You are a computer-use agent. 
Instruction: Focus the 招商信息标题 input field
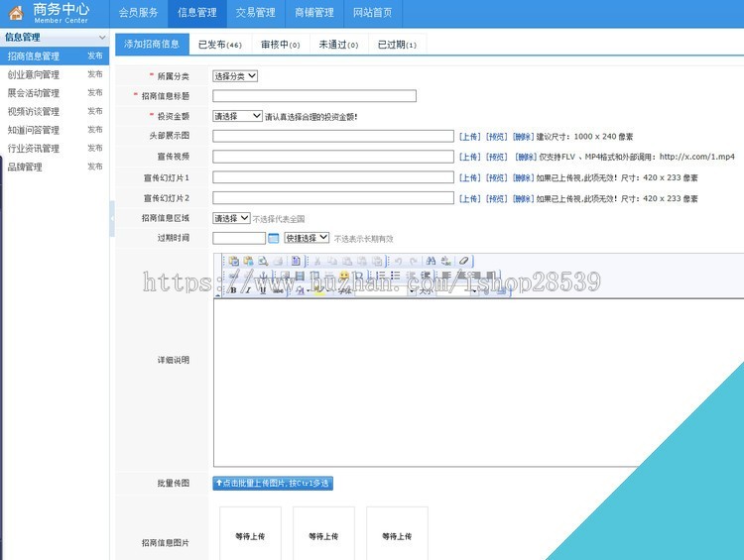tap(314, 96)
